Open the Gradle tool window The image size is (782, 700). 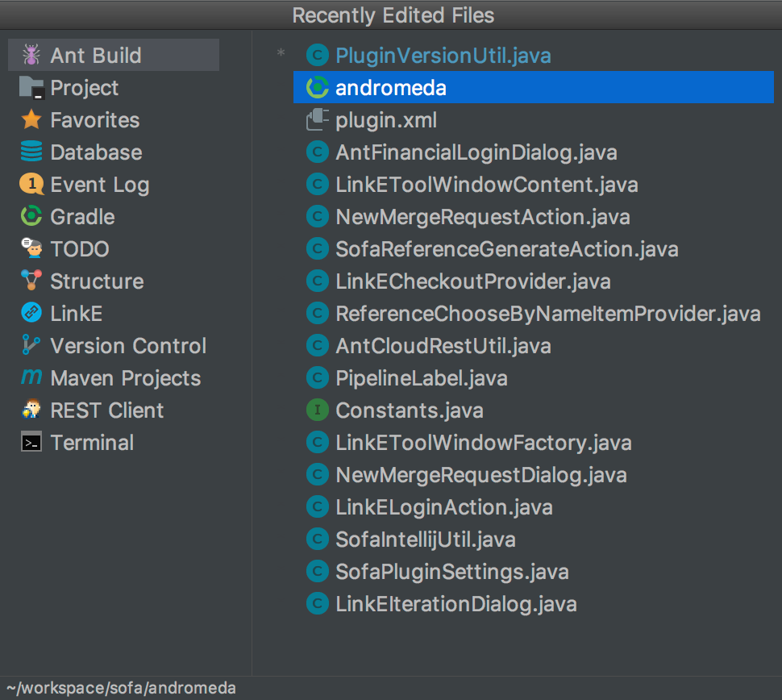(x=114, y=217)
